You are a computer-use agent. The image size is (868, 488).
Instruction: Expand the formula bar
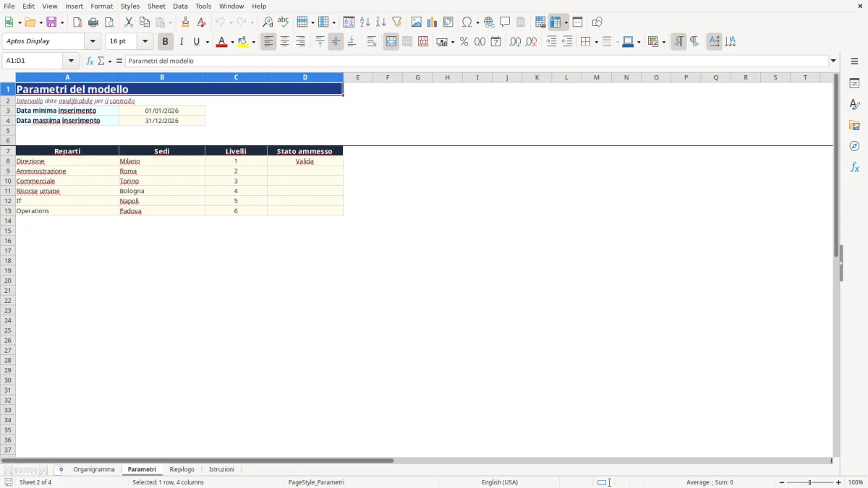click(833, 61)
